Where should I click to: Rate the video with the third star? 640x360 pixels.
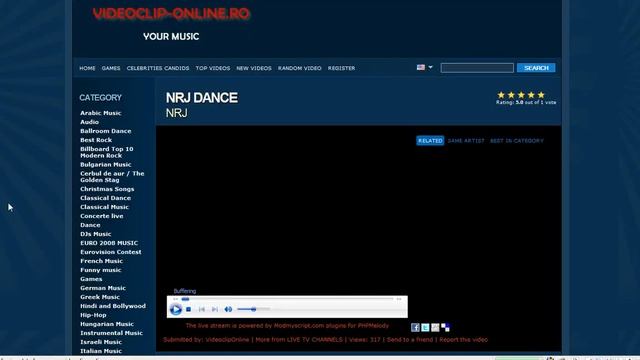[x=521, y=95]
